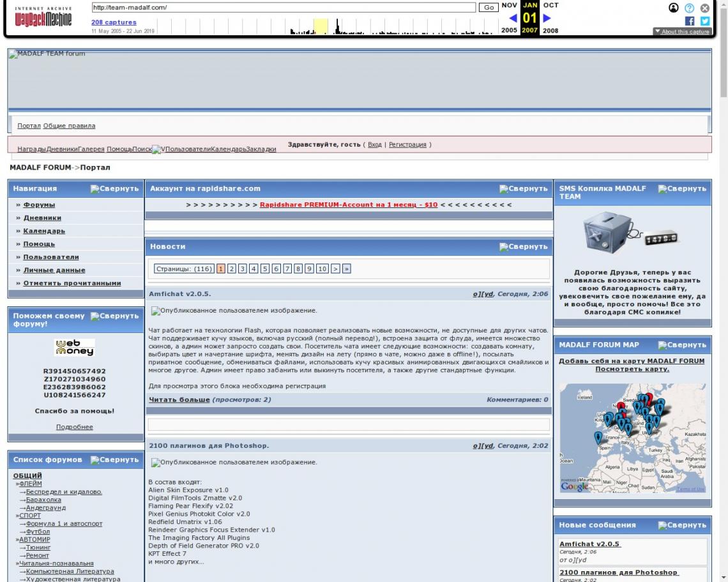The height and width of the screenshot is (582, 728).
Task: Collapse the SMS Копилка MADALF TEAM block
Action: (683, 189)
